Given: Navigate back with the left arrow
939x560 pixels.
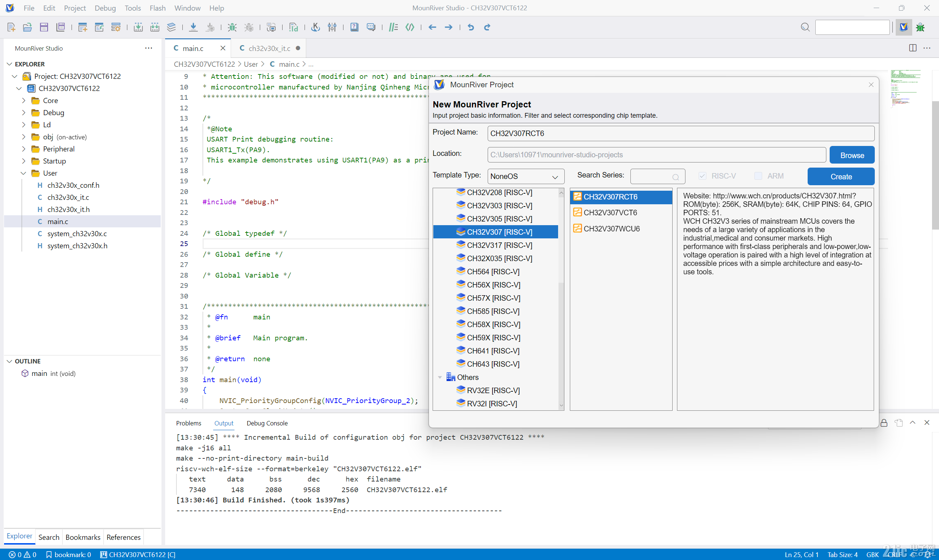Looking at the screenshot, I should [x=432, y=27].
